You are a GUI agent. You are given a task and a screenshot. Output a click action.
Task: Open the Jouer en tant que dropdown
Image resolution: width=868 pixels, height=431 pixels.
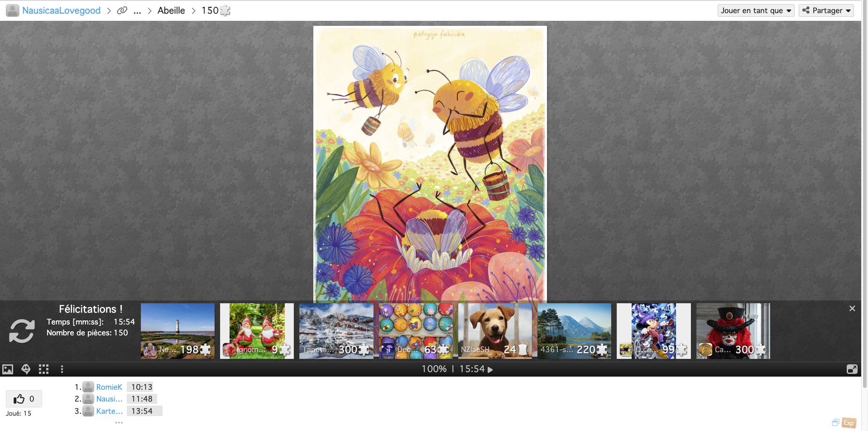coord(756,10)
